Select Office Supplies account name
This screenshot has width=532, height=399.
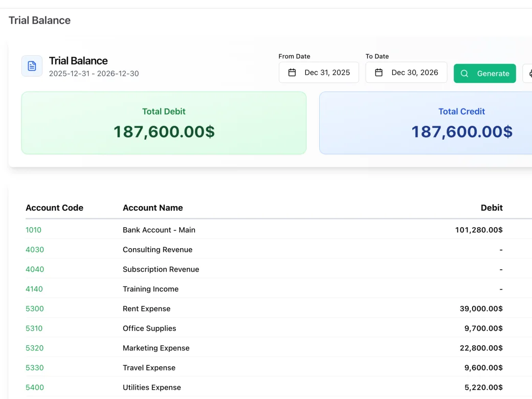coord(149,328)
